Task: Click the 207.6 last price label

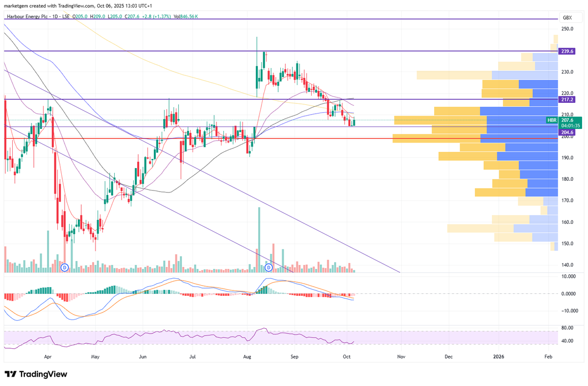Action: [568, 120]
